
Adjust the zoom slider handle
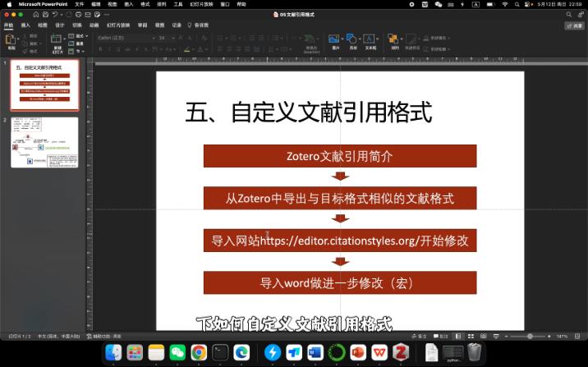click(x=530, y=337)
